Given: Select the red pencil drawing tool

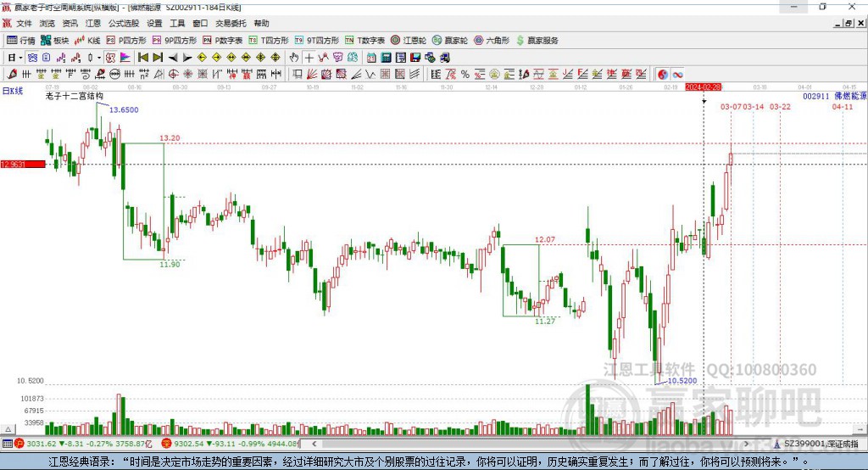Looking at the screenshot, I should point(12,75).
